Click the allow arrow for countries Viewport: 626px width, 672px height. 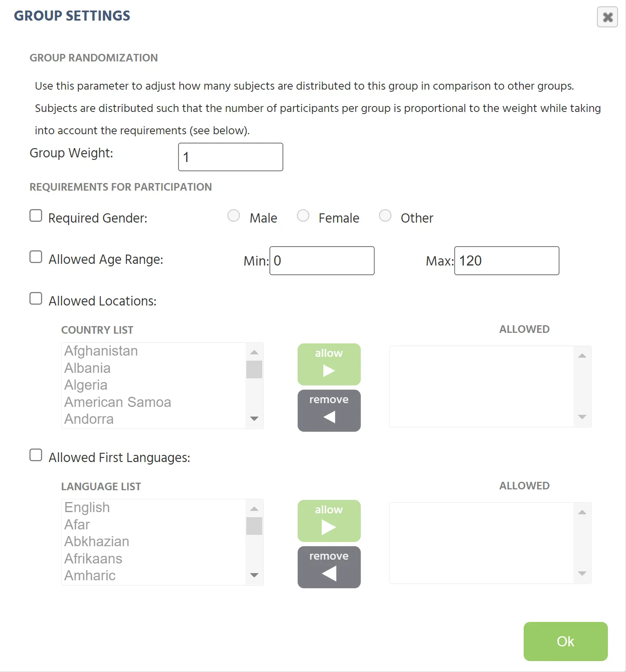[329, 364]
